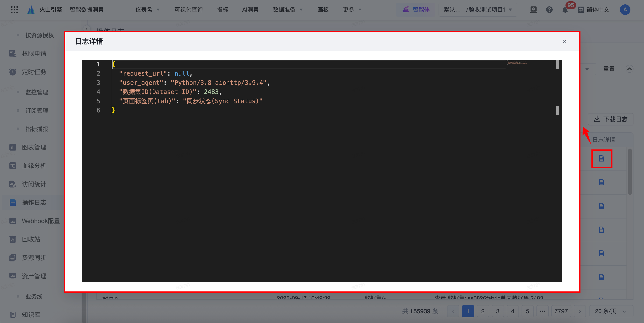Click the user avatar icon
This screenshot has width=644, height=323.
click(x=625, y=10)
